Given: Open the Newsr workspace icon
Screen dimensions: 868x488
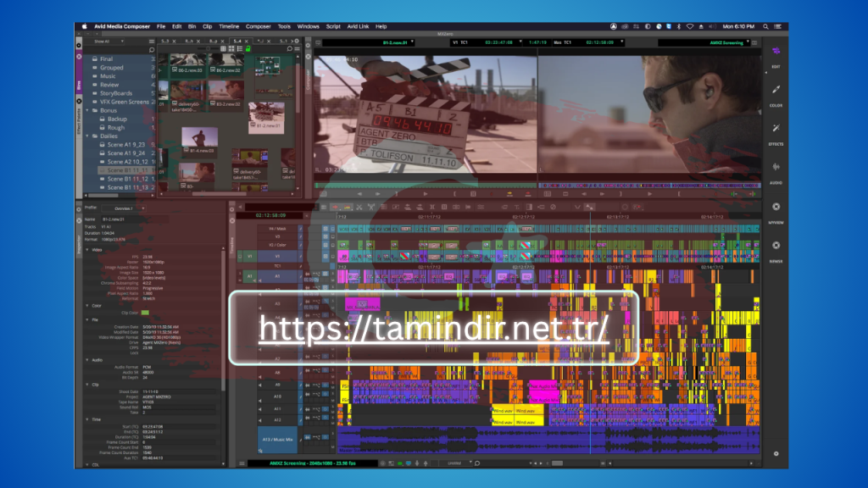Looking at the screenshot, I should point(776,245).
